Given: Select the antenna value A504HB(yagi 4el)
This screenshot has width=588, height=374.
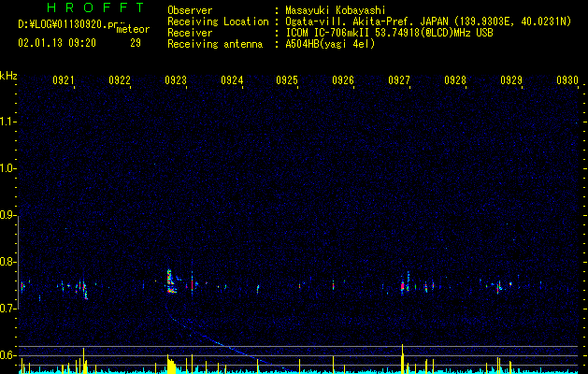Looking at the screenshot, I should 330,44.
